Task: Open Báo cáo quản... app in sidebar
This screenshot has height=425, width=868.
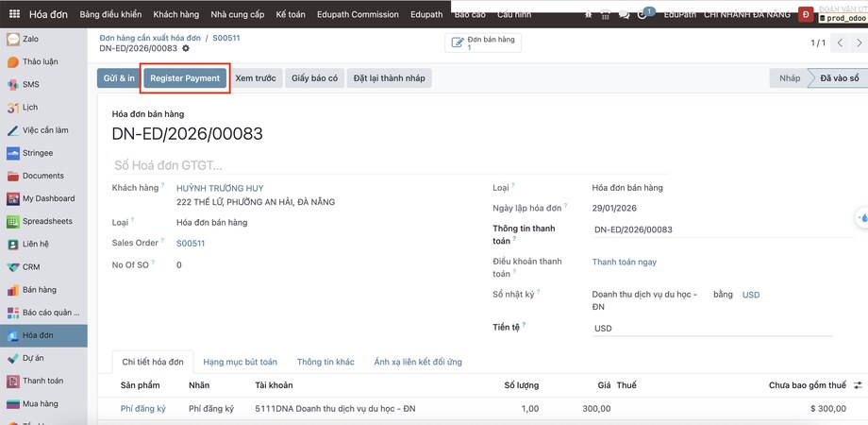Action: point(43,313)
